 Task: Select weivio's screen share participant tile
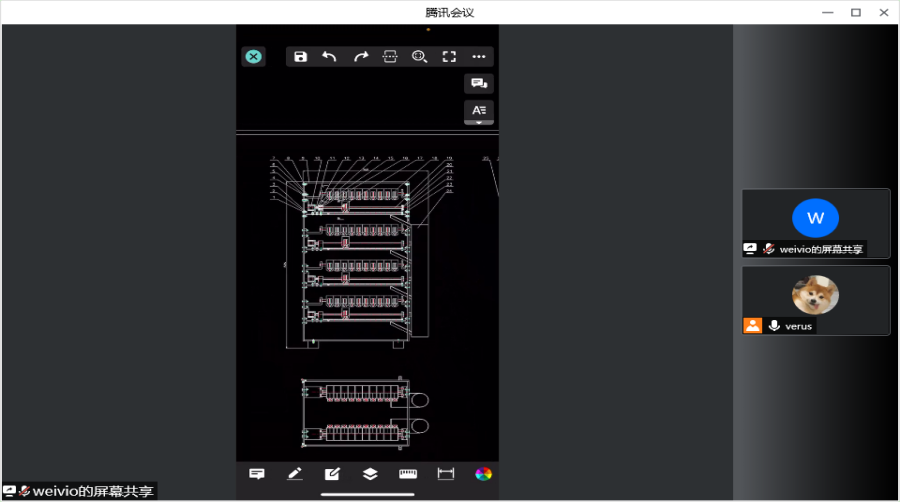(815, 223)
